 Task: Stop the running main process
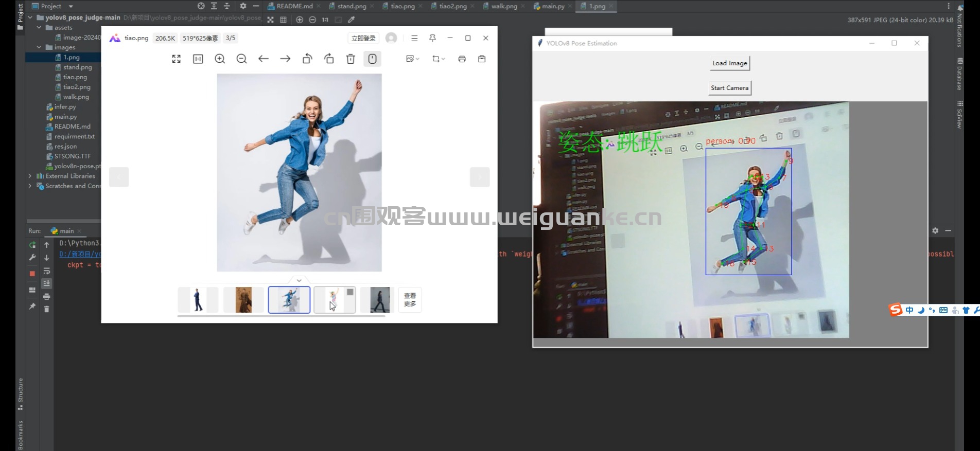point(32,273)
